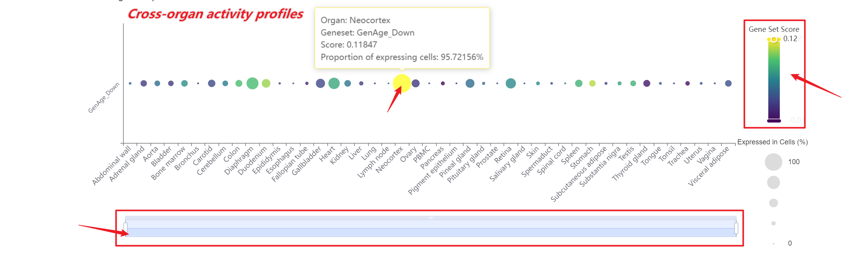Viewport: 868px width, 260px height.
Task: Click the light green Duodenum bubble
Action: pyautogui.click(x=266, y=83)
